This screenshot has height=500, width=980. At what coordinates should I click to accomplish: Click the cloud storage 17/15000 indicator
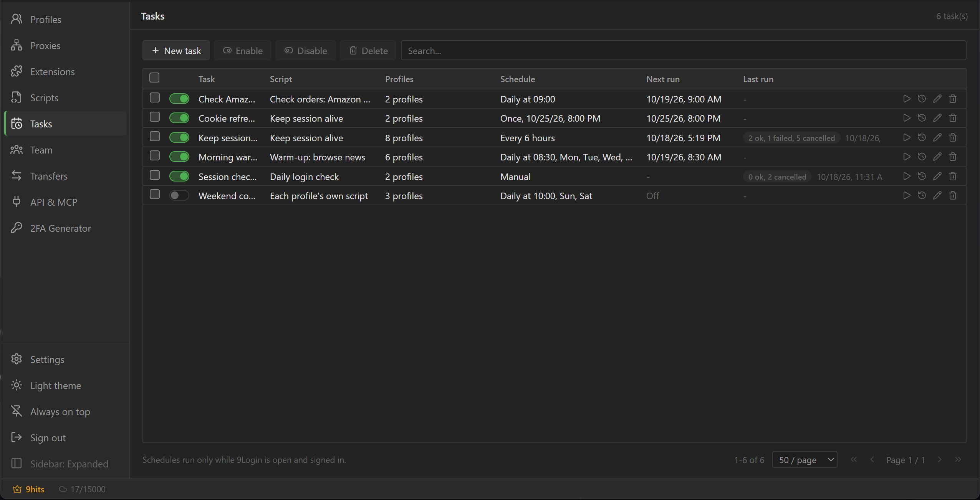pyautogui.click(x=82, y=489)
